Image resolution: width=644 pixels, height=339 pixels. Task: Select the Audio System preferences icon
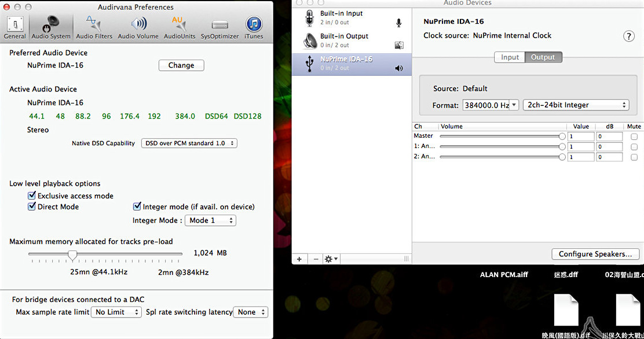(x=51, y=28)
